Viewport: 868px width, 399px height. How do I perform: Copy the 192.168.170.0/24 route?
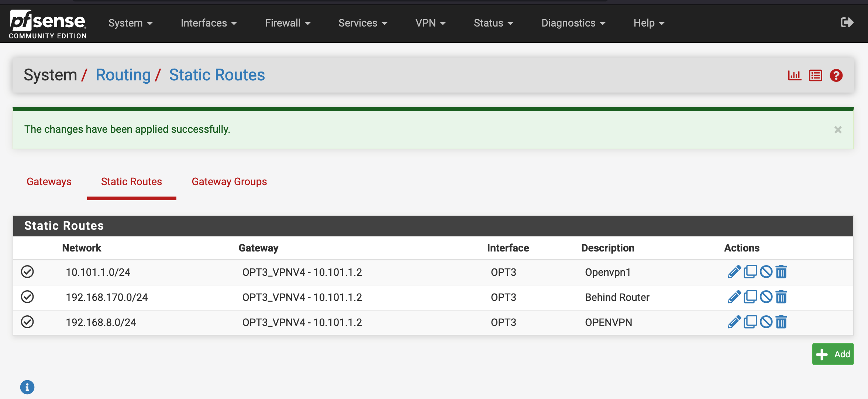pos(750,297)
